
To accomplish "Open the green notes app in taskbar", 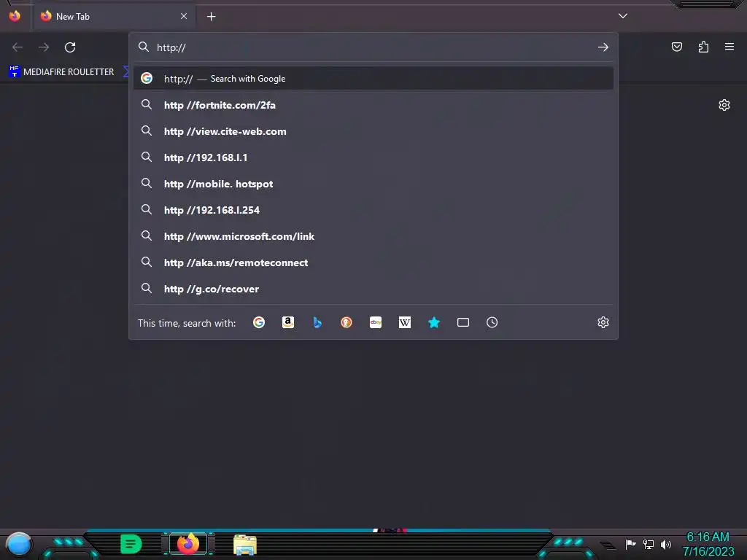I will pyautogui.click(x=131, y=544).
